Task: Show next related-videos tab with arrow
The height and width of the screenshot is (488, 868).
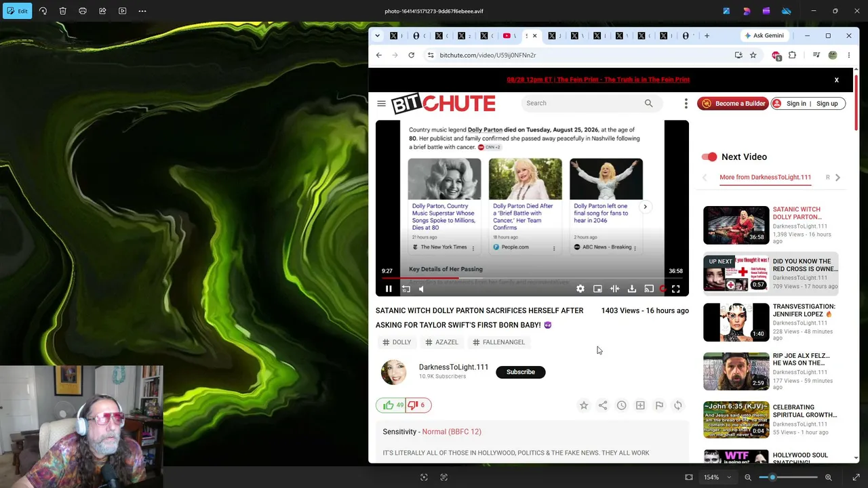Action: pos(837,178)
